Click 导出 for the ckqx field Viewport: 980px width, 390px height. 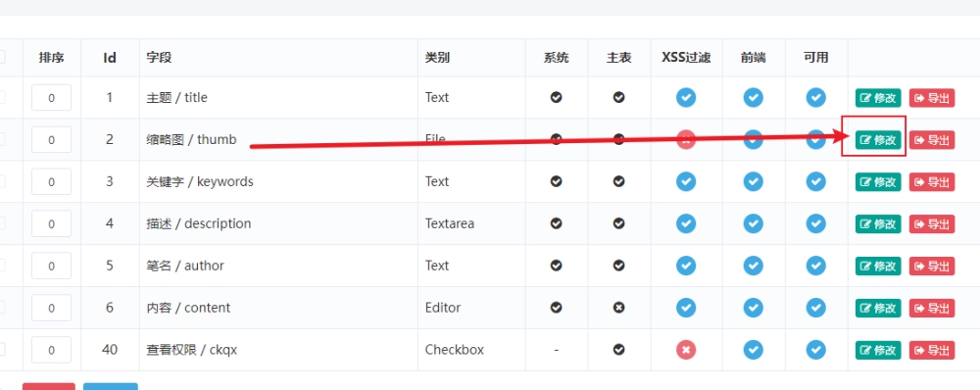tap(932, 350)
